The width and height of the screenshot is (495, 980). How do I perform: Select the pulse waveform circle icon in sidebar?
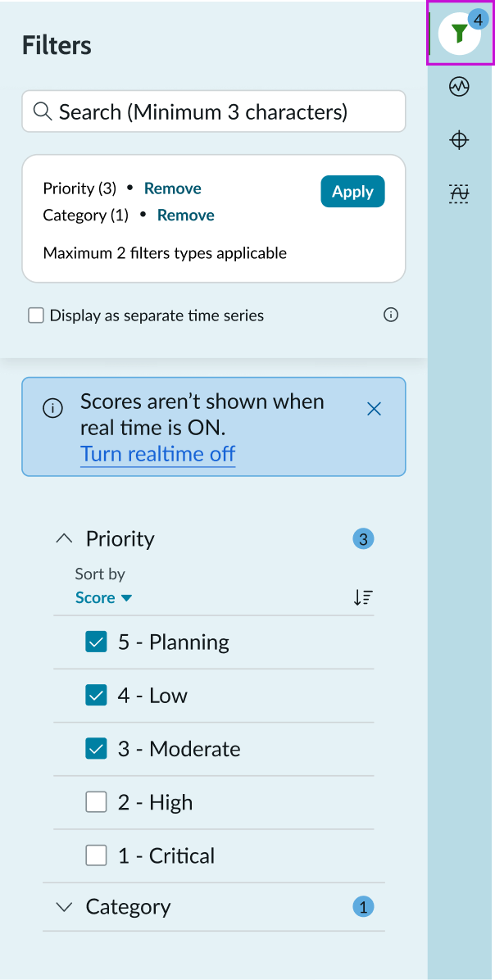459,86
